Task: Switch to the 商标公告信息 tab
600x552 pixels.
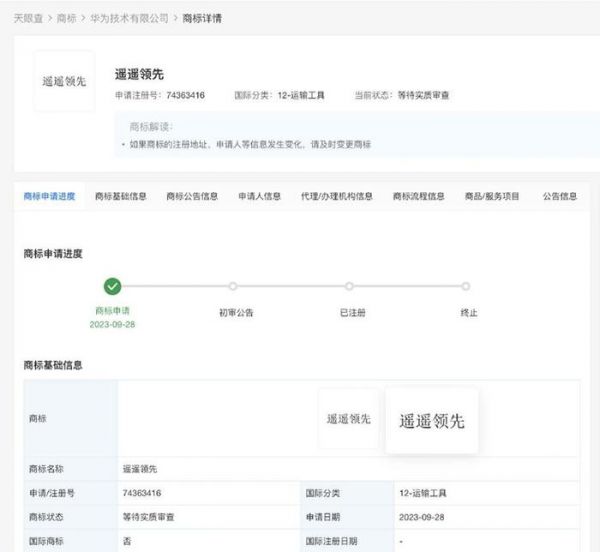Action: point(192,197)
